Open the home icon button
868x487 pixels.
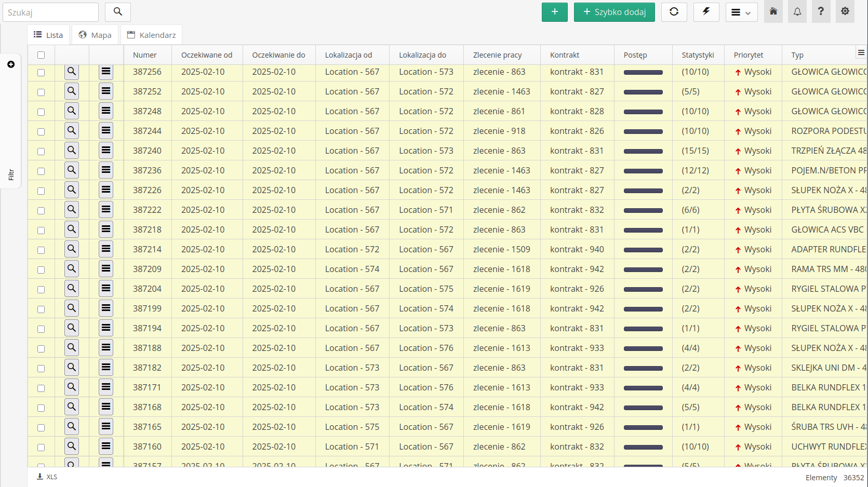coord(773,12)
